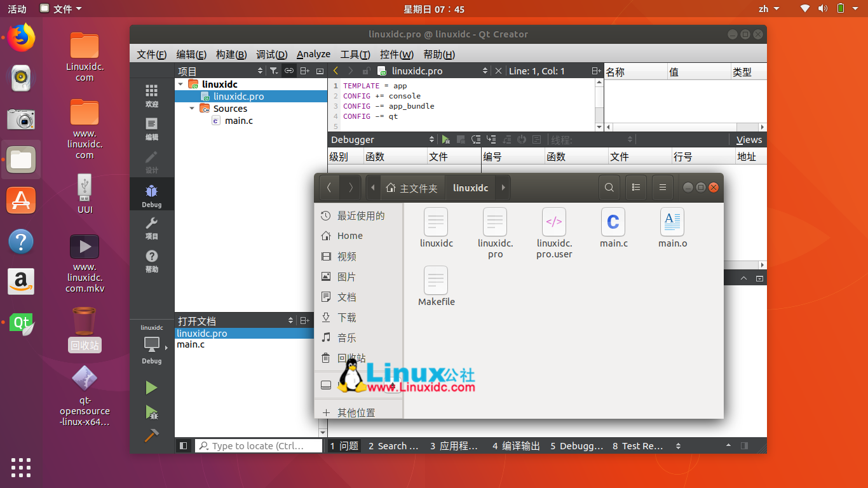Open the 1 问题 output pane
868x488 pixels.
coord(344,446)
